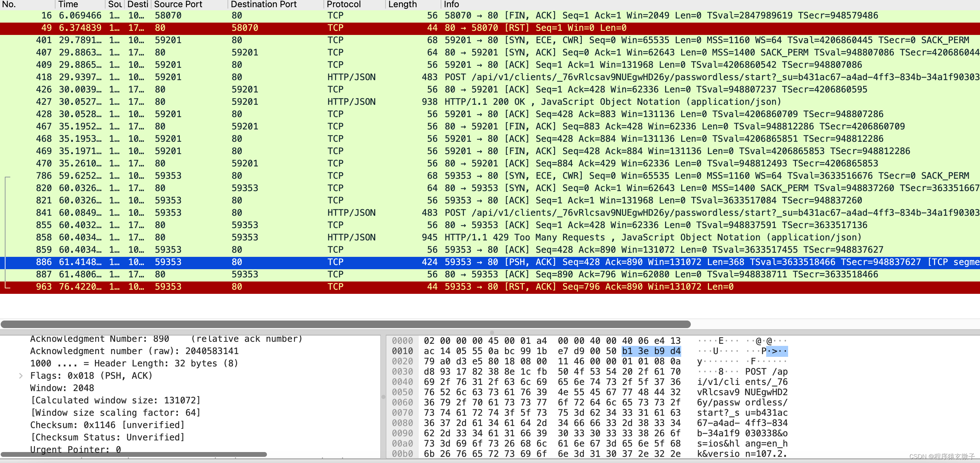The height and width of the screenshot is (463, 980).
Task: Select packet 963 RST, ACK row
Action: 490,287
